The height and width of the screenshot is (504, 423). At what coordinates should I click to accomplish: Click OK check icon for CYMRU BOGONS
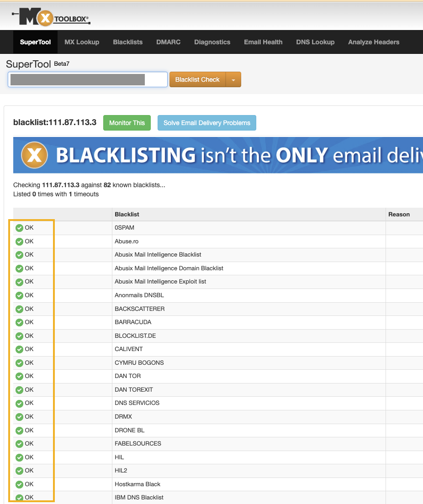point(19,363)
